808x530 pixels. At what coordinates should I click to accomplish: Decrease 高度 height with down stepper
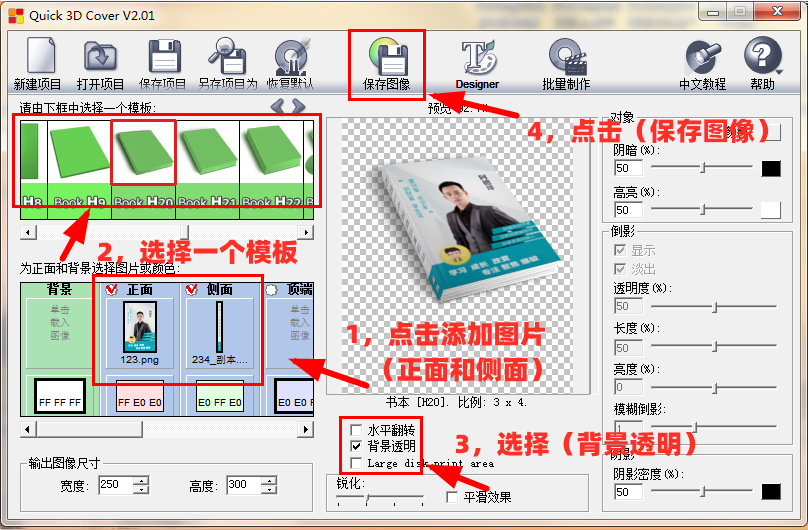268,489
